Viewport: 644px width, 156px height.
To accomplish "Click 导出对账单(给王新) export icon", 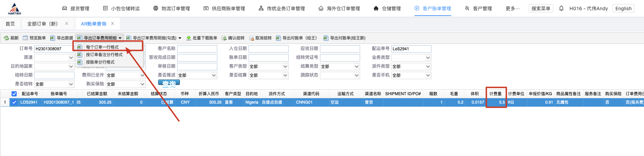I will coord(326,38).
